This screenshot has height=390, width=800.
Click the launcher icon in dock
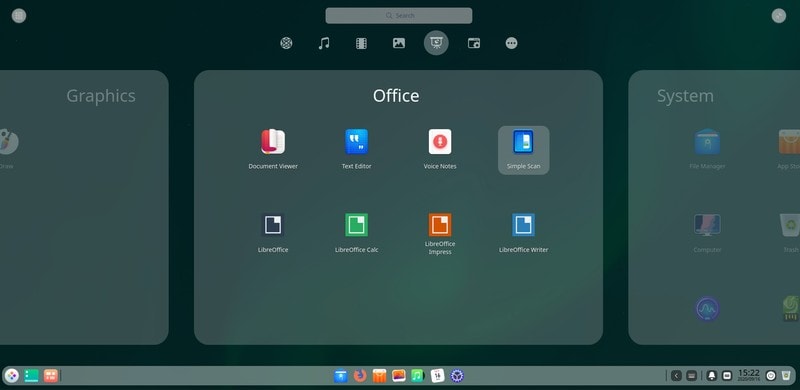pyautogui.click(x=12, y=376)
